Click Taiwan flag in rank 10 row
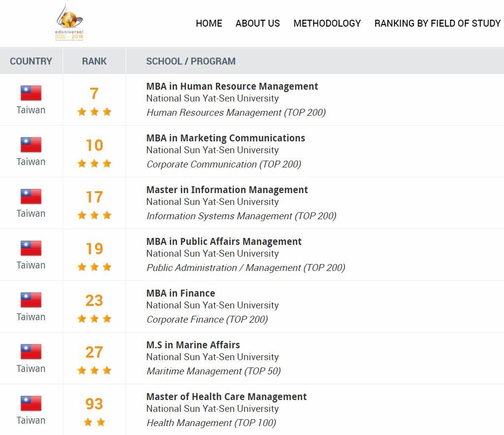This screenshot has height=435, width=504. click(x=31, y=145)
